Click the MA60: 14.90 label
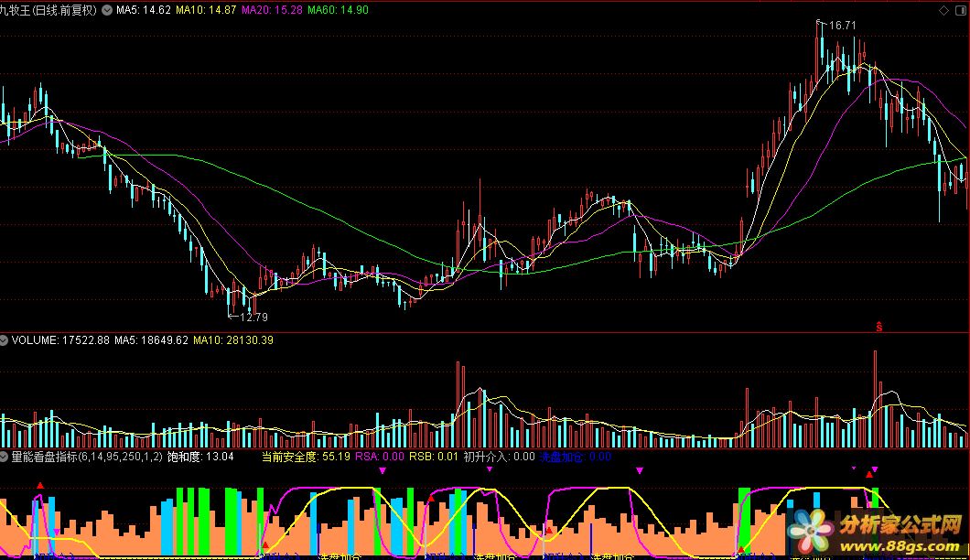The height and width of the screenshot is (560, 970). [x=338, y=10]
